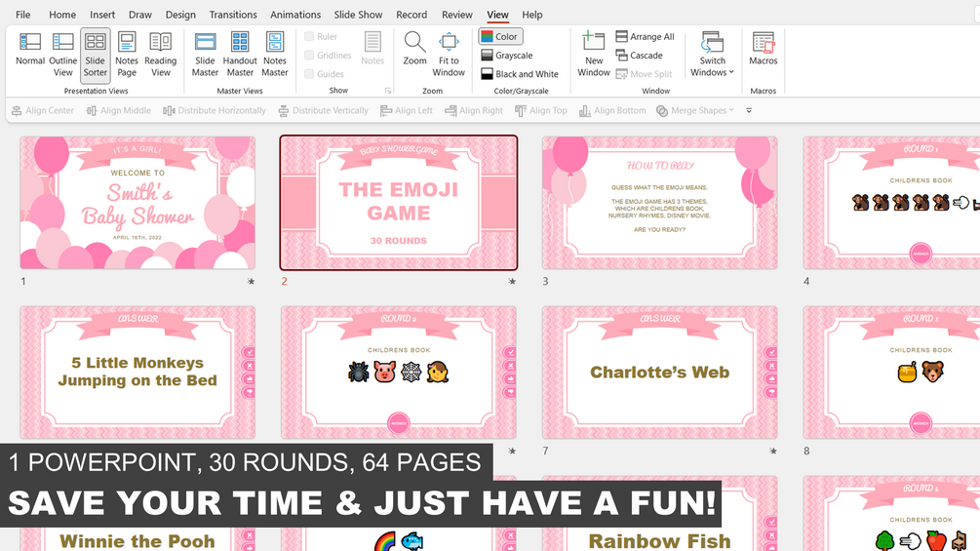Open the Handout Master view
The image size is (980, 551).
240,55
